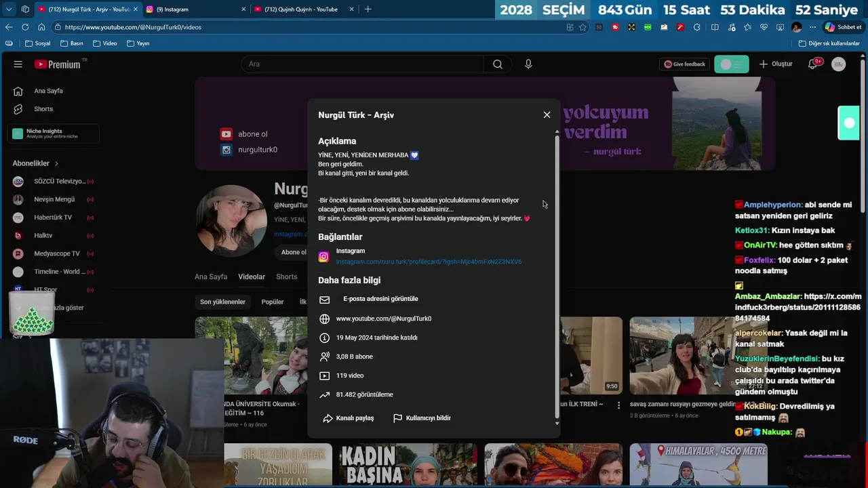The width and height of the screenshot is (868, 488).
Task: Favorite this page with star icon
Action: [583, 27]
